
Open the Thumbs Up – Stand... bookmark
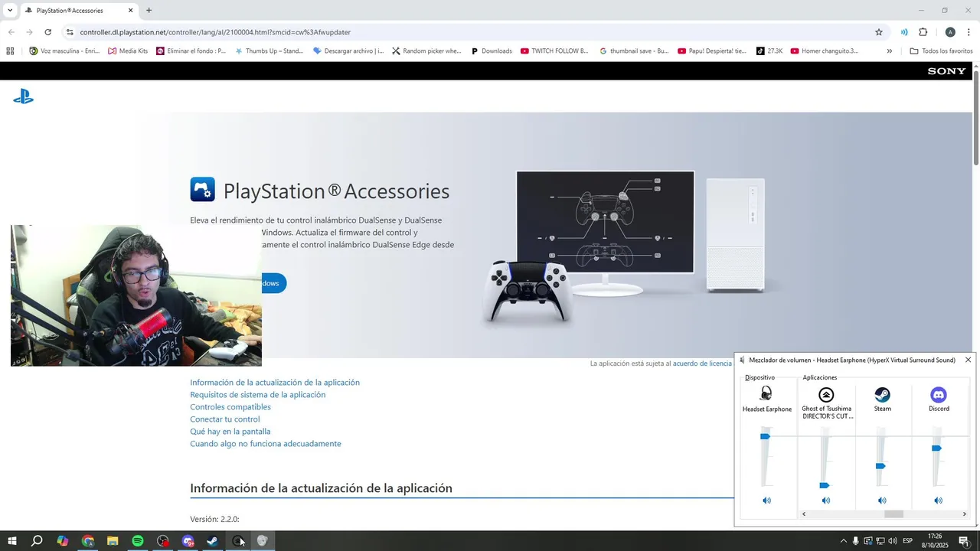pos(269,51)
